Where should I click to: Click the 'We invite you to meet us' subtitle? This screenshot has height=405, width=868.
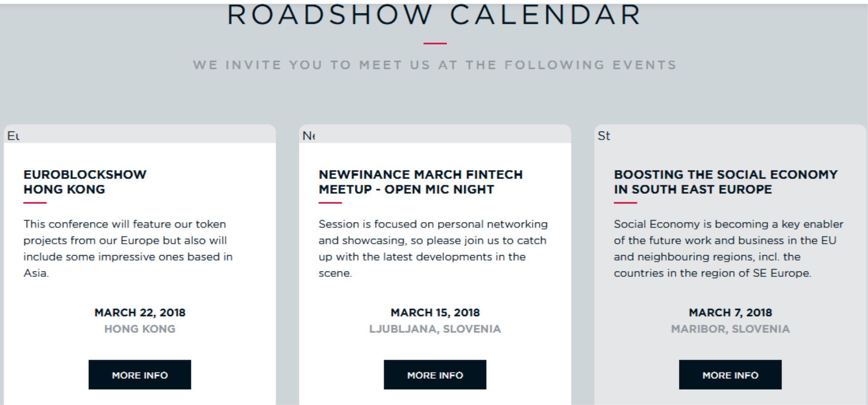435,65
